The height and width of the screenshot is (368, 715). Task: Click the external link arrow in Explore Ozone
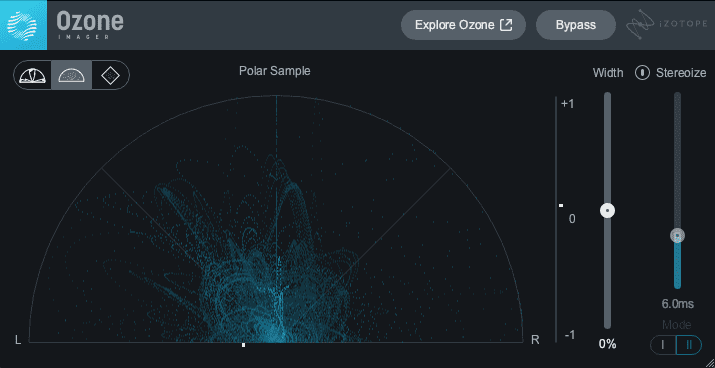506,25
